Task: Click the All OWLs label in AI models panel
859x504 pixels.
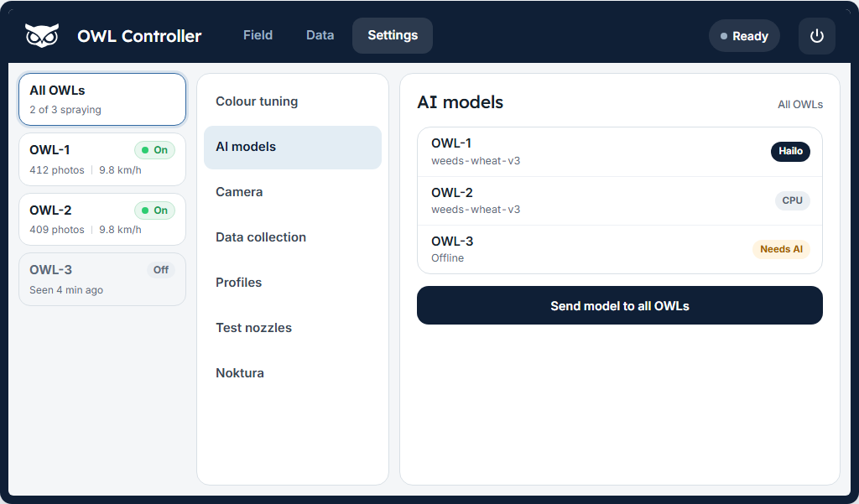Action: tap(799, 105)
